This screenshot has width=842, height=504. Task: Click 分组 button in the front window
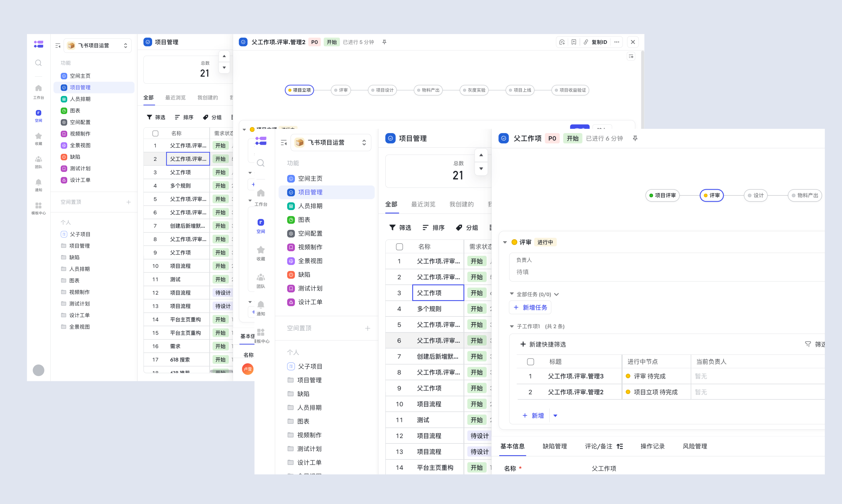pyautogui.click(x=467, y=228)
